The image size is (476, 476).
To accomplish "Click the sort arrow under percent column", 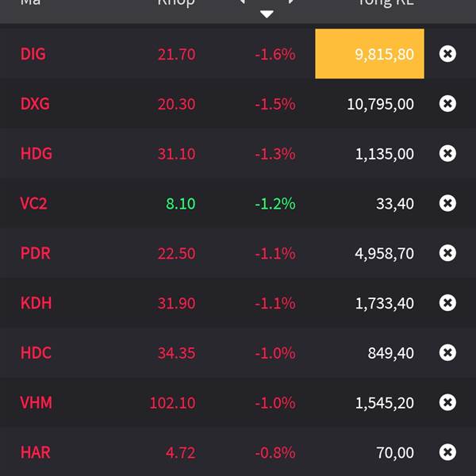I will pyautogui.click(x=267, y=13).
